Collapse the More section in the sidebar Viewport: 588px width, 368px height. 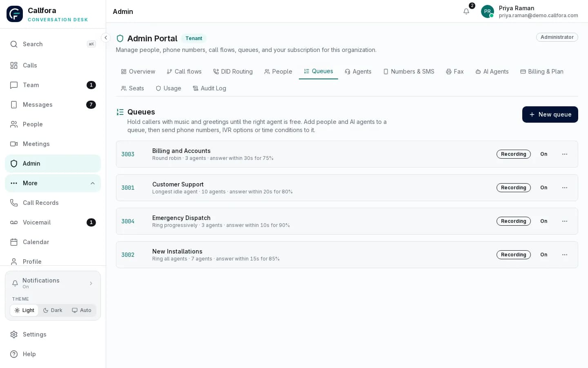coord(53,183)
